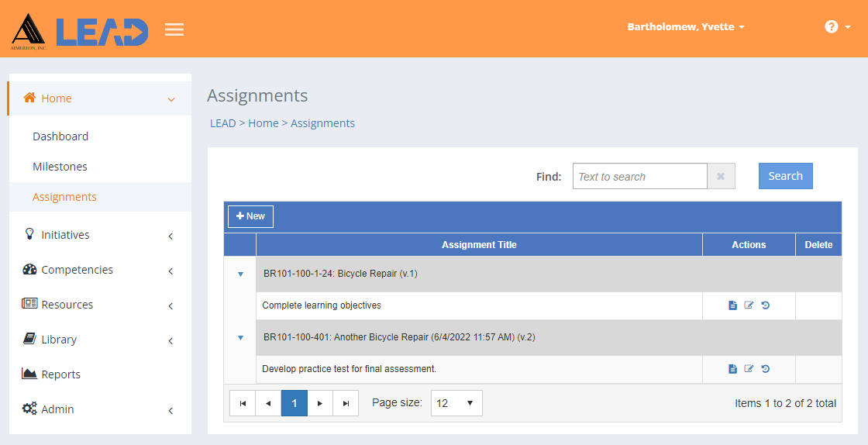View document icon for Complete learning objectives
The width and height of the screenshot is (868, 445).
[732, 305]
